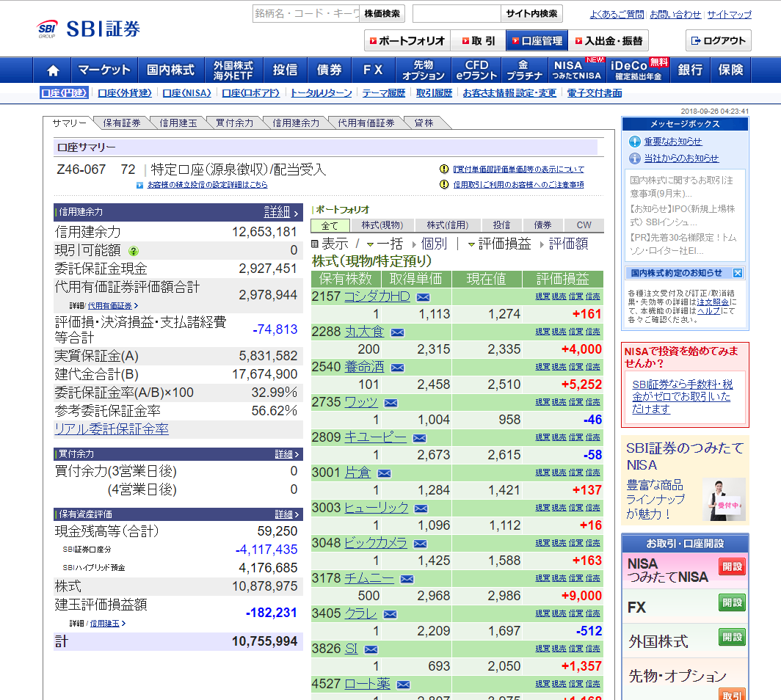Click the warning icon beside 買付単価 notice
Image resolution: width=781 pixels, height=700 pixels.
(444, 169)
